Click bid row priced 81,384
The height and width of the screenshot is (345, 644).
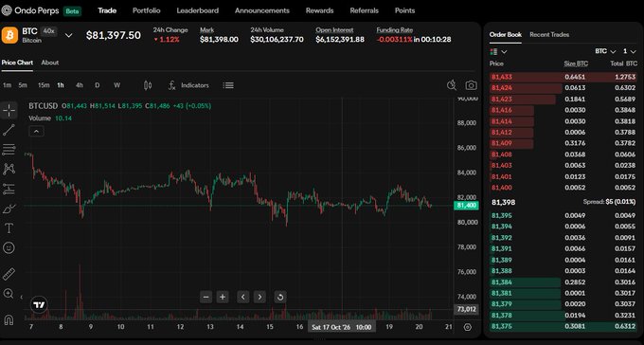[563, 282]
